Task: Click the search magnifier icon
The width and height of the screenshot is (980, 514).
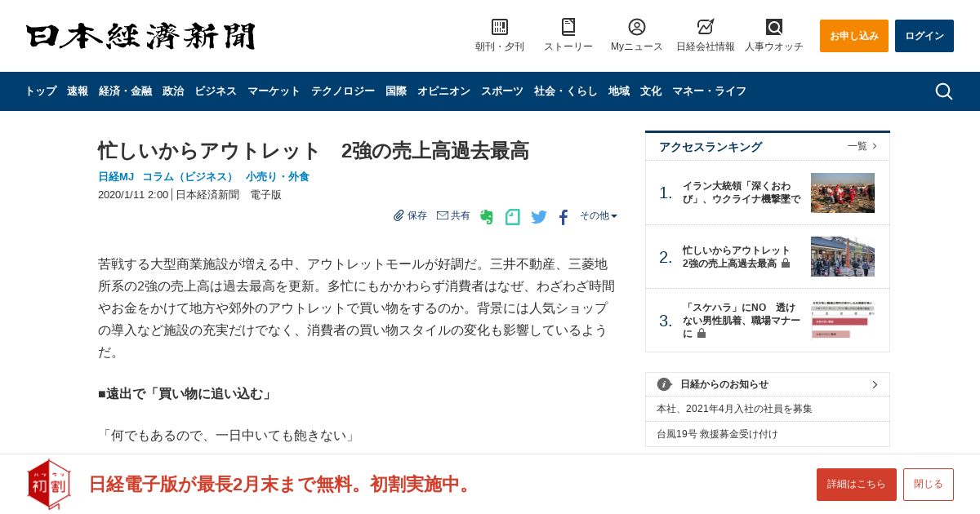Action: point(943,91)
